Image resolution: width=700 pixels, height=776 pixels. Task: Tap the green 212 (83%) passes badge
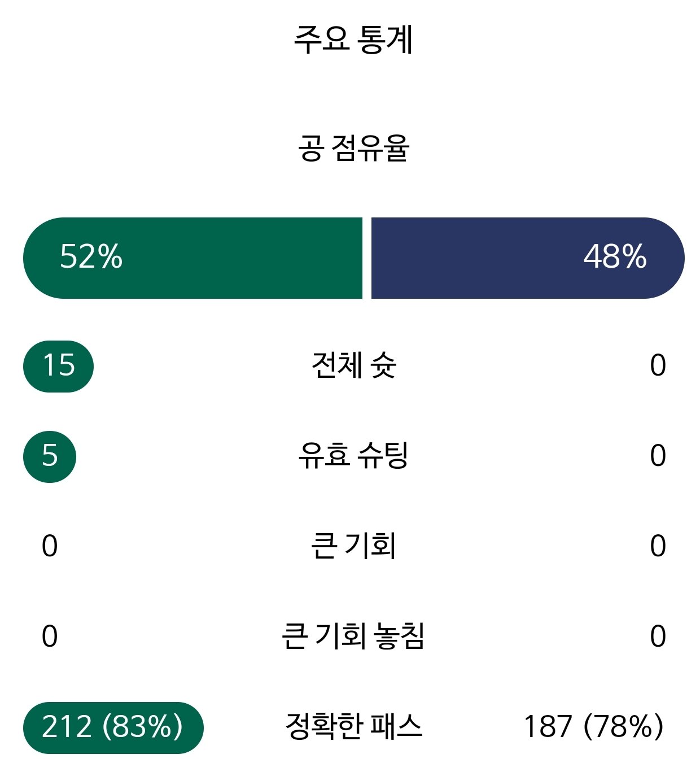[113, 727]
